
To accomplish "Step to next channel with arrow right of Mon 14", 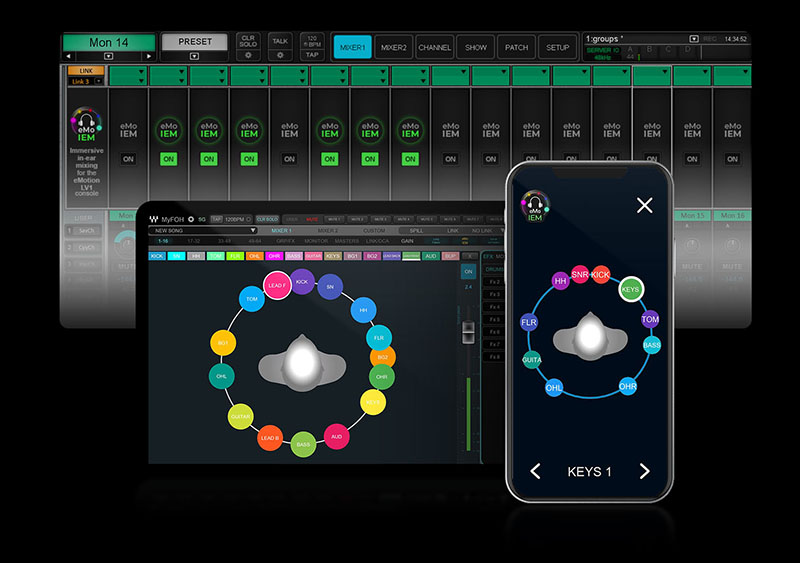I will [x=149, y=56].
